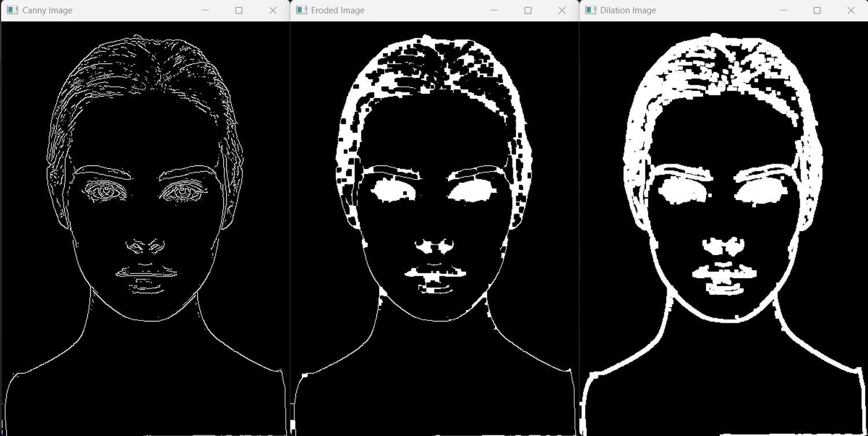Viewport: 868px width, 436px height.
Task: Maximize the Eroded Image window
Action: tap(528, 10)
